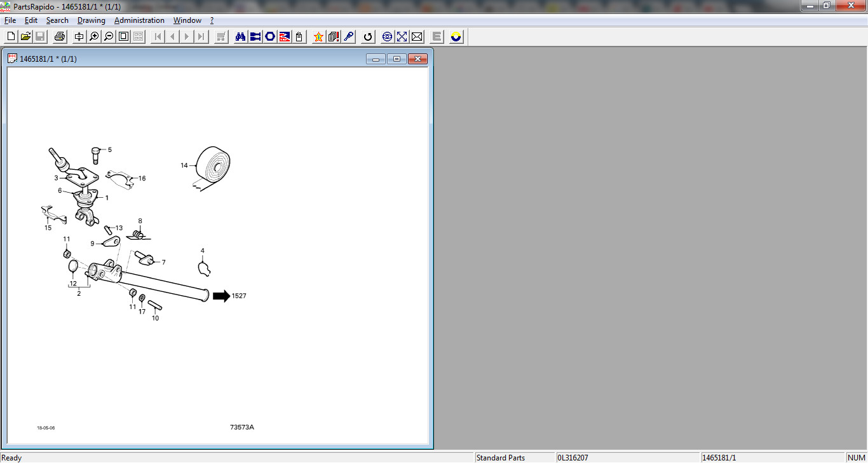Open the Administration menu

139,20
